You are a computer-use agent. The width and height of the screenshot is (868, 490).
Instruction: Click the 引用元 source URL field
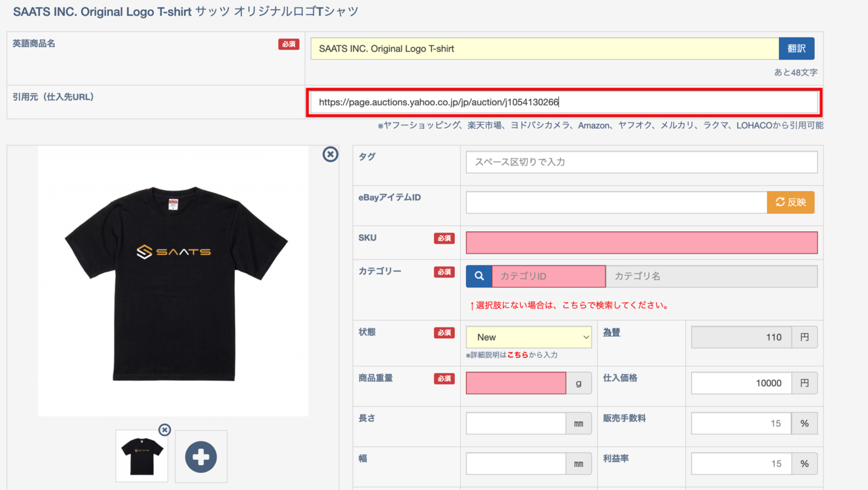click(563, 102)
